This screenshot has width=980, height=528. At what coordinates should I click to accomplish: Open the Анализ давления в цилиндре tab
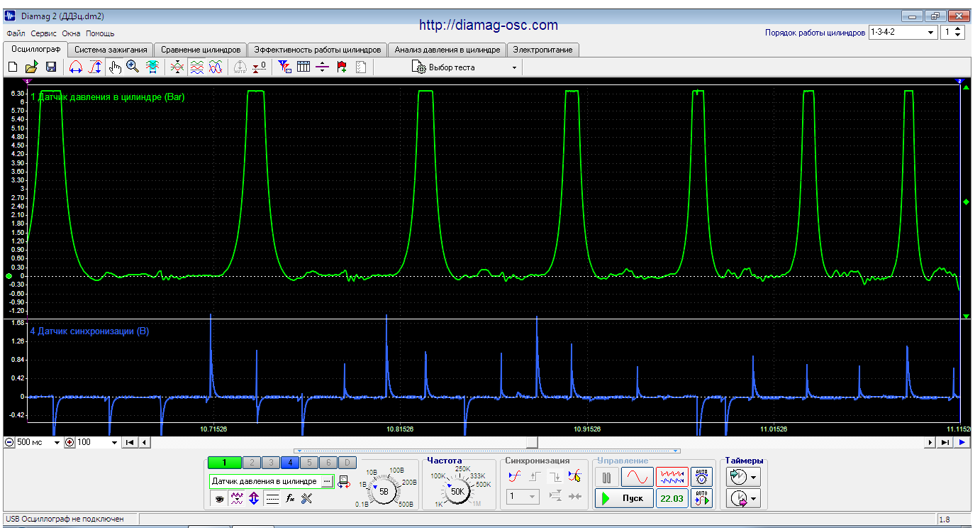[447, 50]
